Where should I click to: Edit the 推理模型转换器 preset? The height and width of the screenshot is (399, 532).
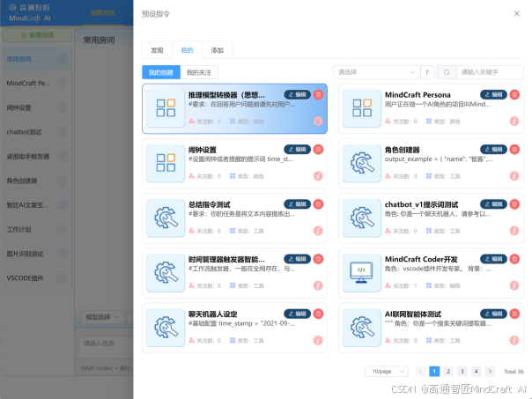pyautogui.click(x=297, y=94)
